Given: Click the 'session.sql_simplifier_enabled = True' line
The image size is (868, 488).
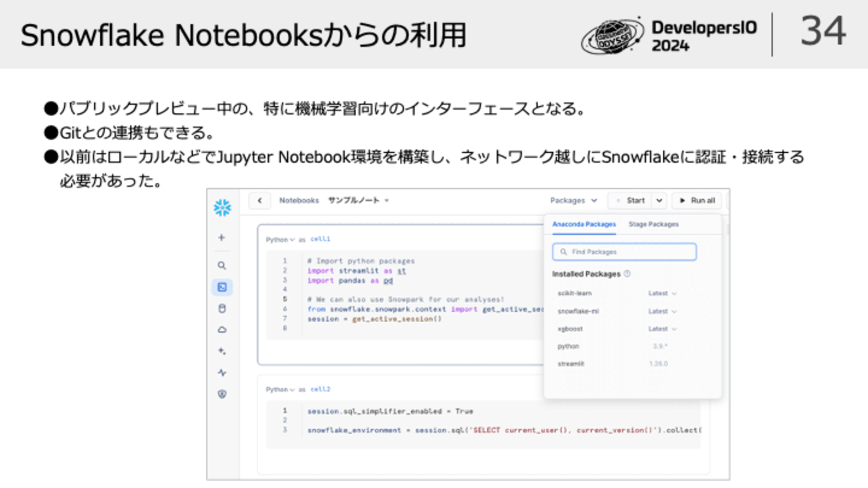Looking at the screenshot, I should (390, 411).
